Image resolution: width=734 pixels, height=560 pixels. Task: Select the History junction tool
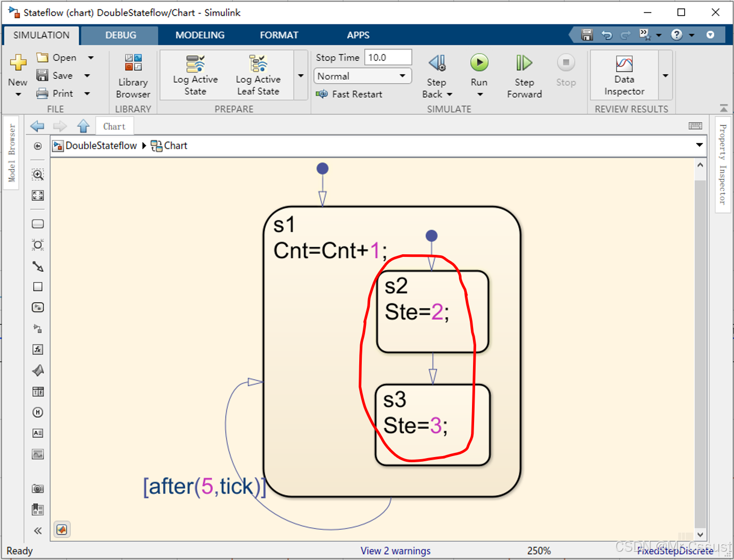pos(38,412)
